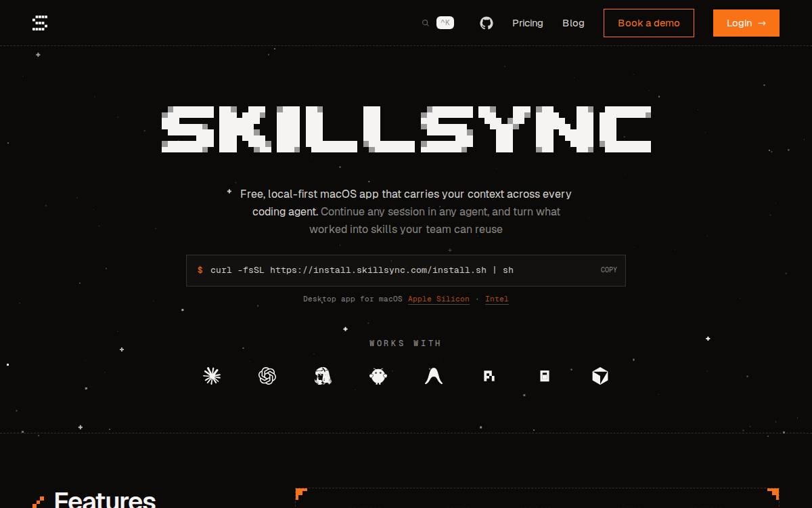Click the round robot droid icon
This screenshot has height=508, width=812.
pos(378,376)
